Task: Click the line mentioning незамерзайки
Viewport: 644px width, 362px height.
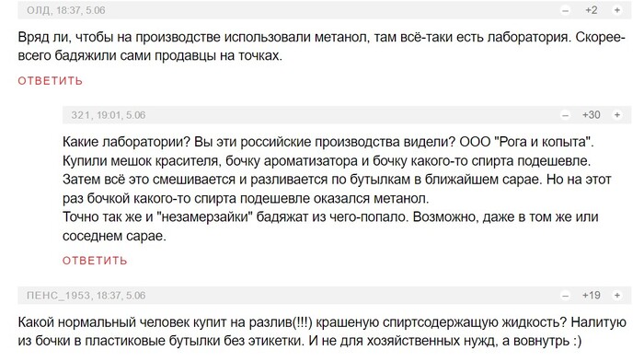Action: coord(330,216)
